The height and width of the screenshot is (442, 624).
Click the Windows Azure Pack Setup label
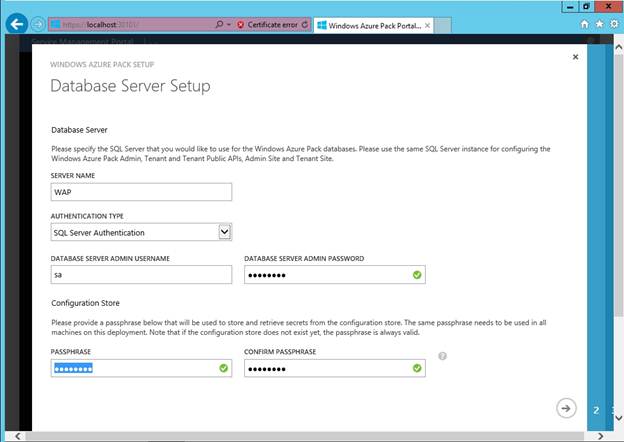coord(102,64)
